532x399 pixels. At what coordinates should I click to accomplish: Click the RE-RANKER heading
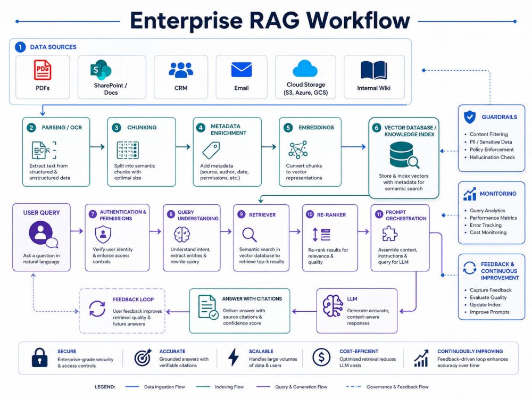pos(331,215)
